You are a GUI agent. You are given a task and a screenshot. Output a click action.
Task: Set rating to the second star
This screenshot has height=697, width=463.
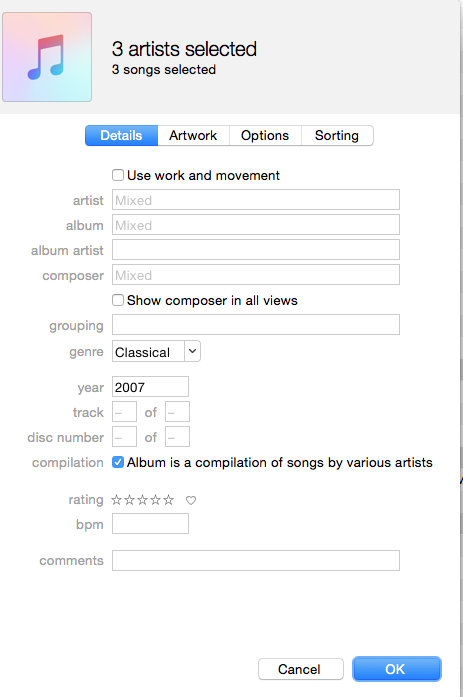(129, 500)
